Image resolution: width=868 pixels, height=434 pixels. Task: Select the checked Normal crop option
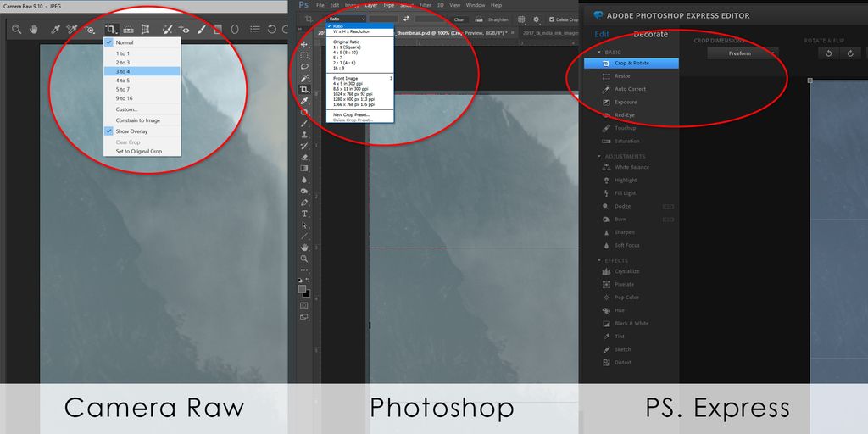[x=125, y=42]
